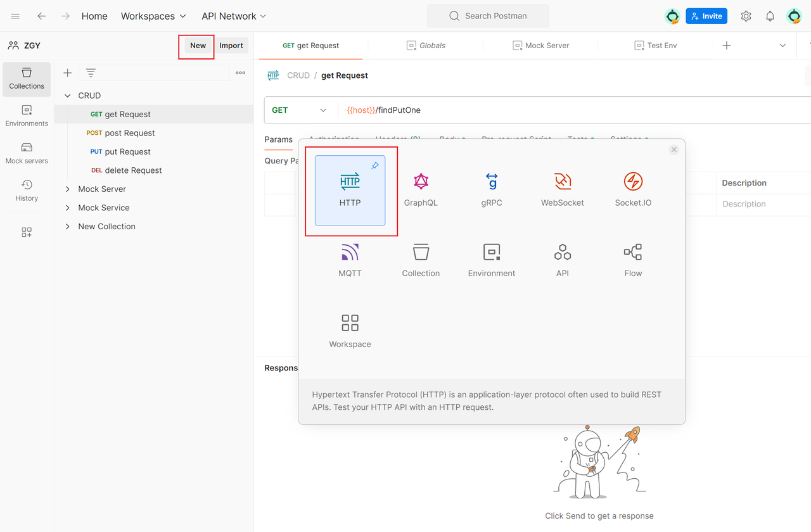Open the History sidebar tab
Screen dimensions: 811x532
coord(27,191)
